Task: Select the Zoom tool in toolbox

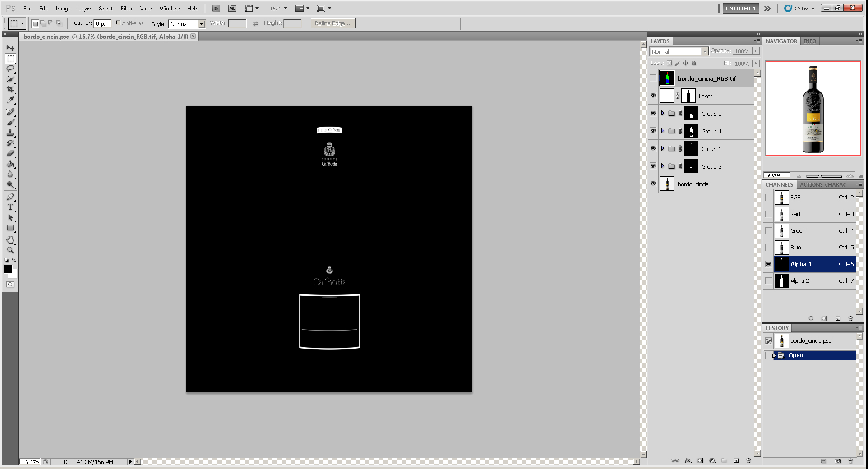Action: (10, 250)
